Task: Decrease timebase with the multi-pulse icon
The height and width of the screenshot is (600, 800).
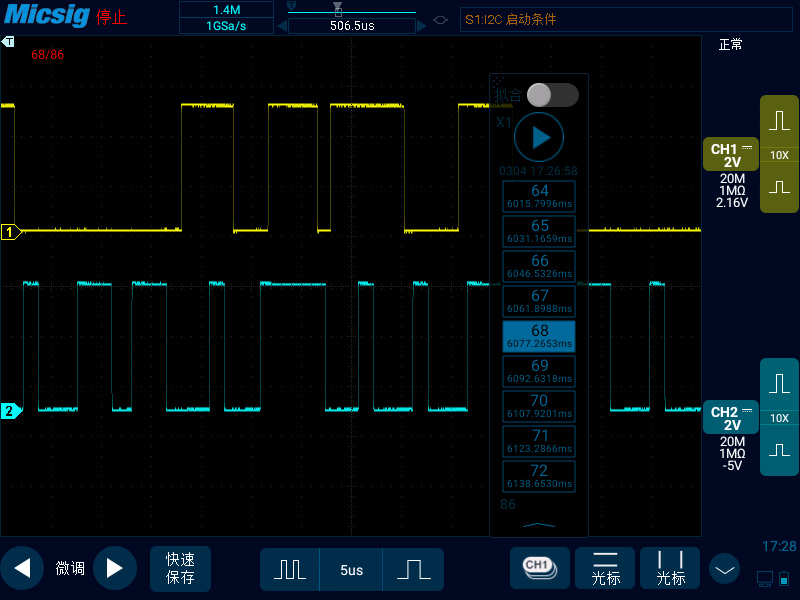Action: click(290, 569)
